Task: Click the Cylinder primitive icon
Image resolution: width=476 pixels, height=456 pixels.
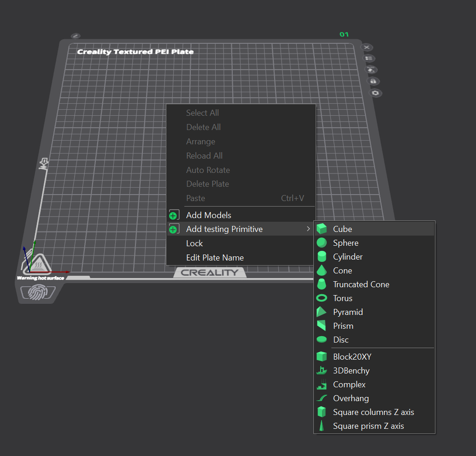Action: pyautogui.click(x=322, y=257)
